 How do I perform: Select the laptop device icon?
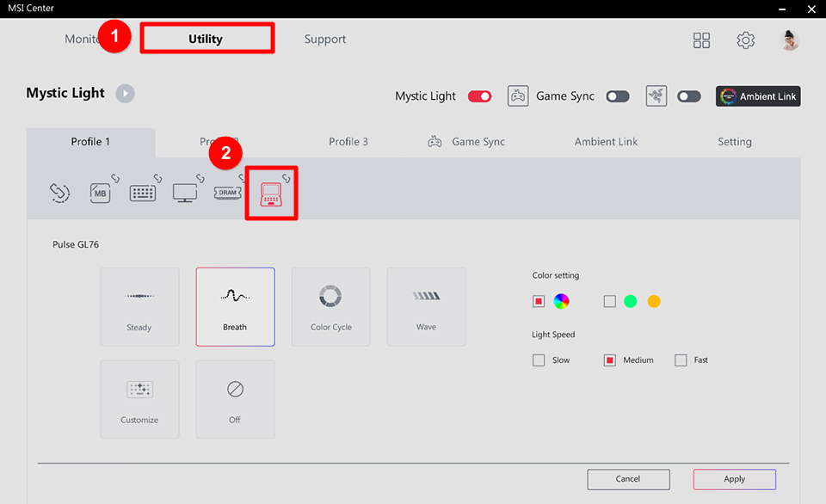pos(271,194)
